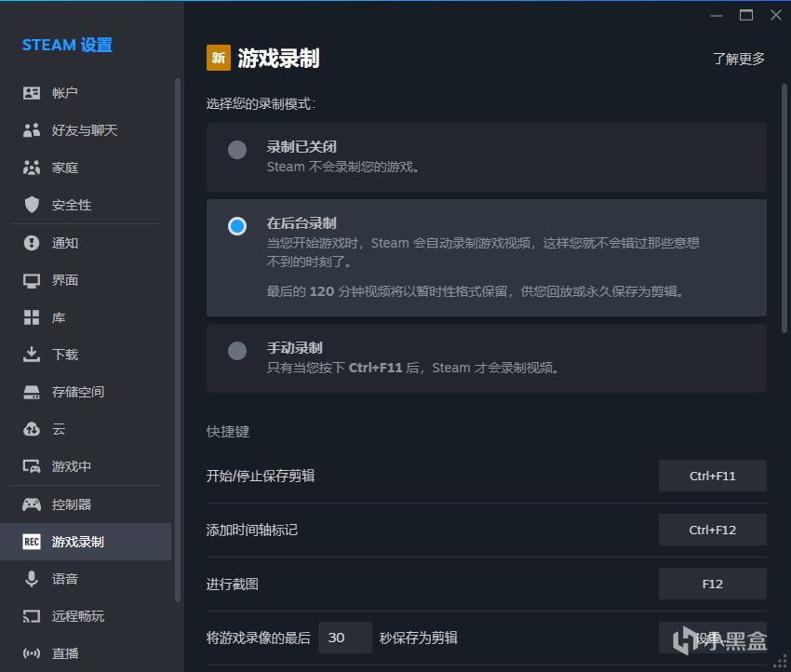Click the hotkey button beside 秒保存为剪辑
Image resolution: width=791 pixels, height=672 pixels.
[712, 638]
